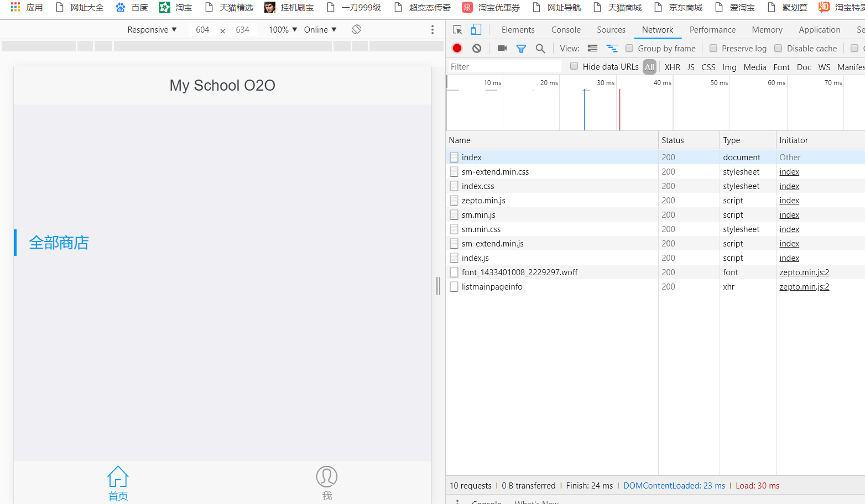Image resolution: width=865 pixels, height=504 pixels.
Task: Switch to large request rows view
Action: coord(592,48)
